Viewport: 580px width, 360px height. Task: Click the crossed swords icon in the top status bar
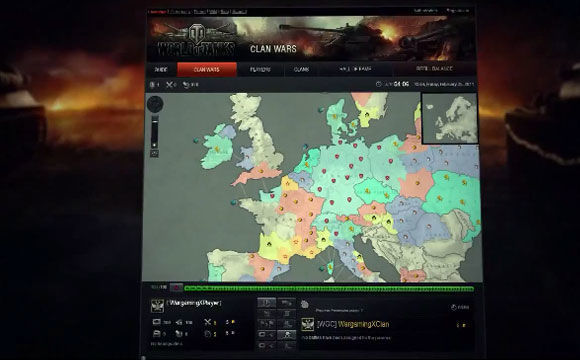click(169, 85)
